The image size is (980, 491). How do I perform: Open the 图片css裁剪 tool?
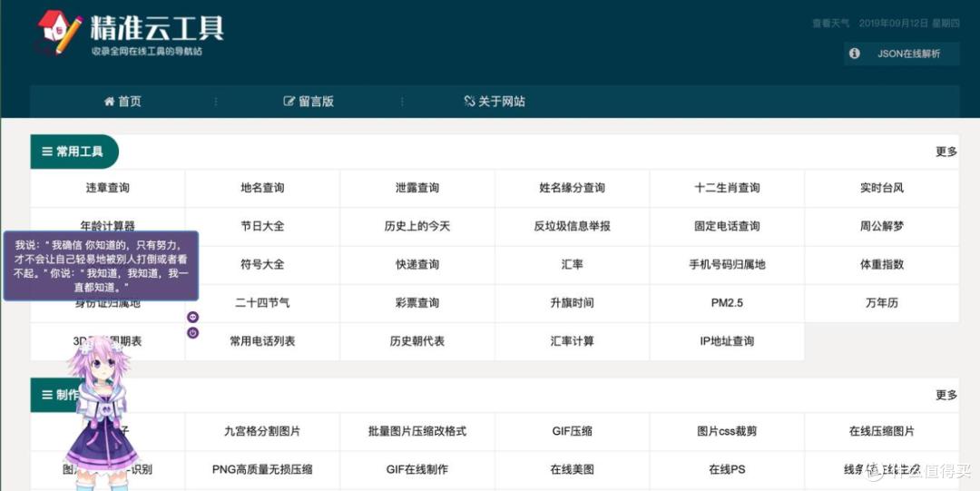pos(727,431)
